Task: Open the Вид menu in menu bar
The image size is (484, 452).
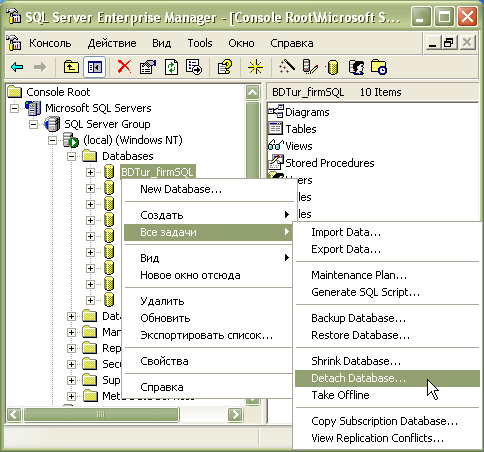Action: tap(162, 43)
